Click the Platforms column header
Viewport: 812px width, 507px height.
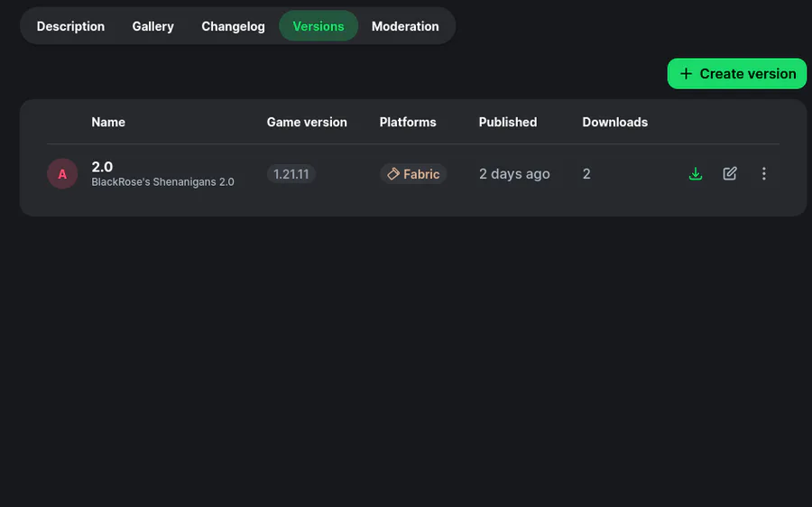(408, 122)
